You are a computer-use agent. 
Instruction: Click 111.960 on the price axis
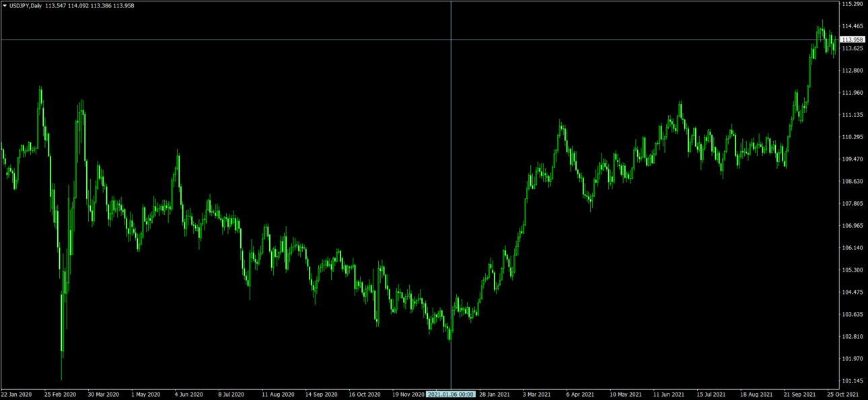click(x=852, y=93)
